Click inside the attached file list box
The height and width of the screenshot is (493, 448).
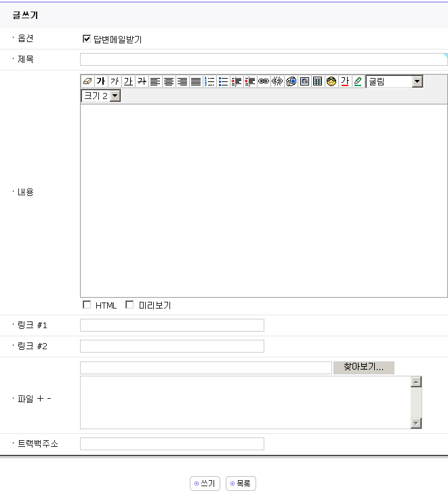tap(245, 402)
